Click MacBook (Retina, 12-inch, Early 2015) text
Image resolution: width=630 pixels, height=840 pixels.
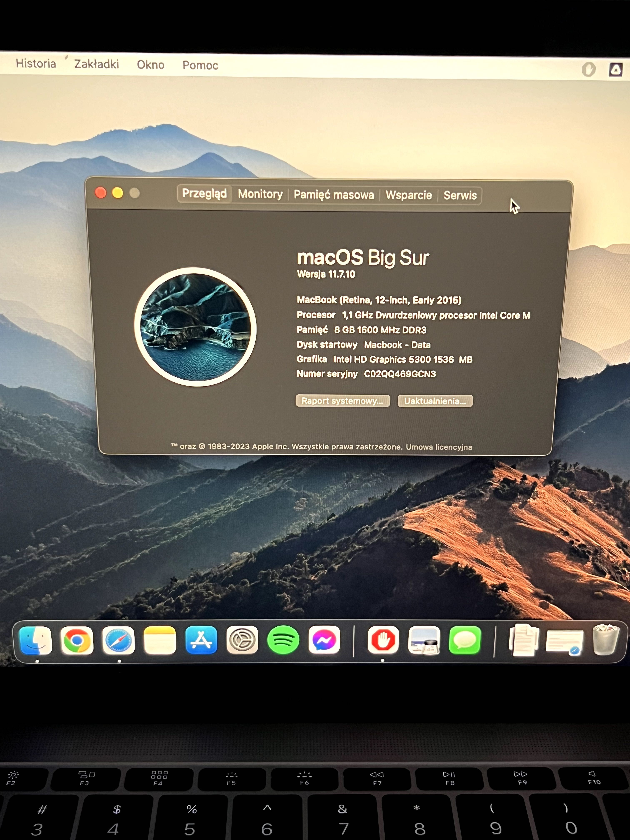(x=379, y=300)
